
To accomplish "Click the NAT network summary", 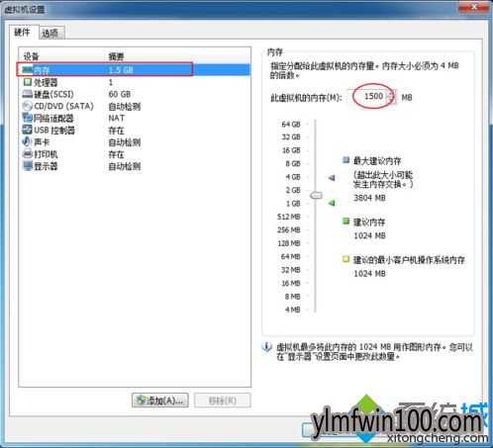I will click(x=117, y=118).
